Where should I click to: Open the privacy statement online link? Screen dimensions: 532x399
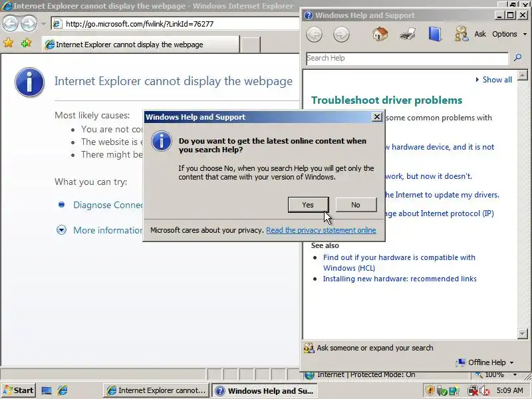coord(321,230)
